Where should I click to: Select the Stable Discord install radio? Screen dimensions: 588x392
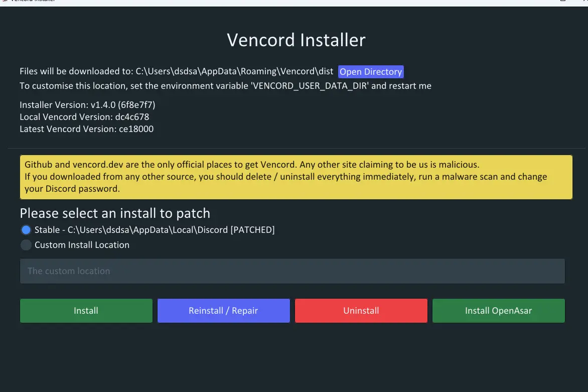point(26,229)
